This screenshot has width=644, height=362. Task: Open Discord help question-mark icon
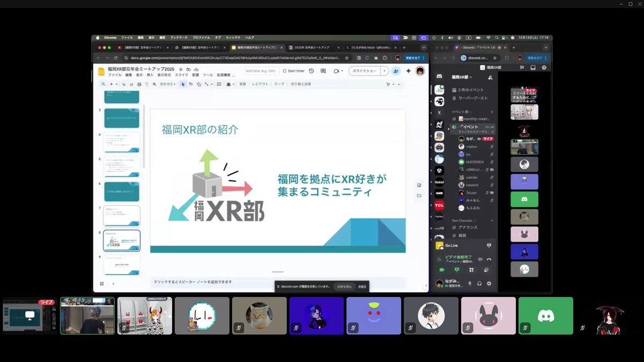coord(544,68)
